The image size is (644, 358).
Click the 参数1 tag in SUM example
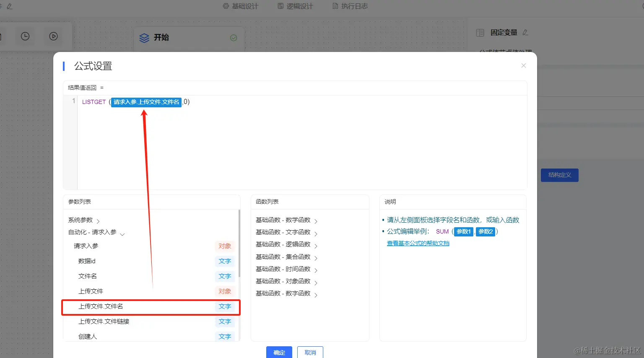[x=464, y=231]
